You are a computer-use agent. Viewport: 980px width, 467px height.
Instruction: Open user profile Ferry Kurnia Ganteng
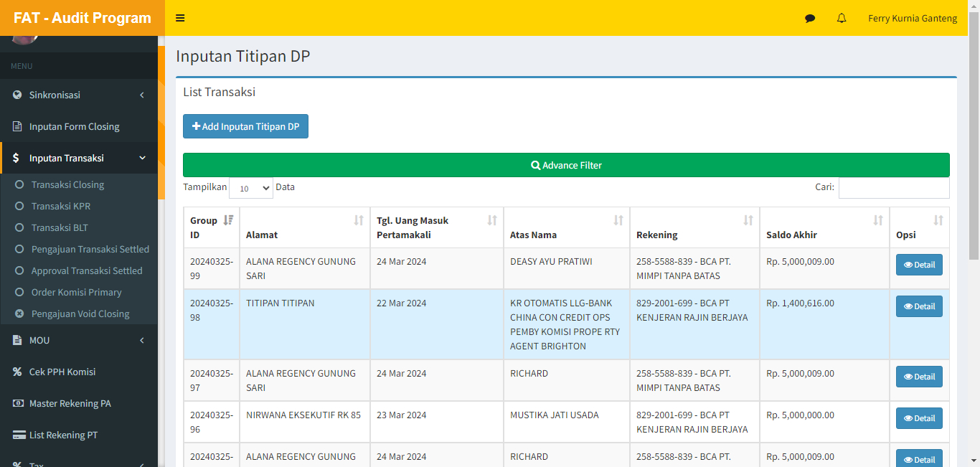pyautogui.click(x=912, y=19)
